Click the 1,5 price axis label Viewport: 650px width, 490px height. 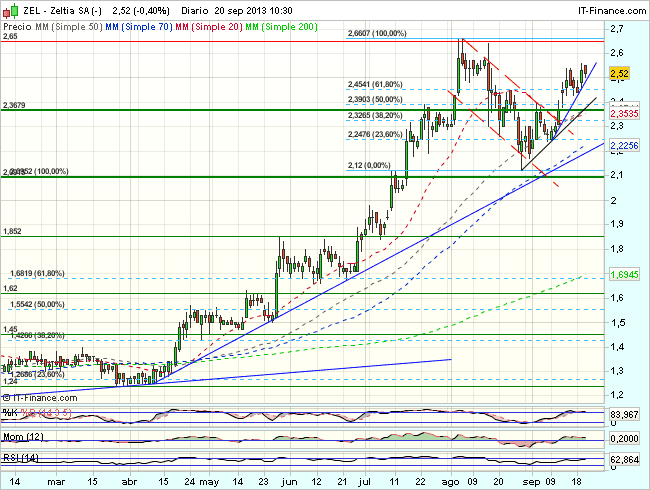click(x=617, y=323)
